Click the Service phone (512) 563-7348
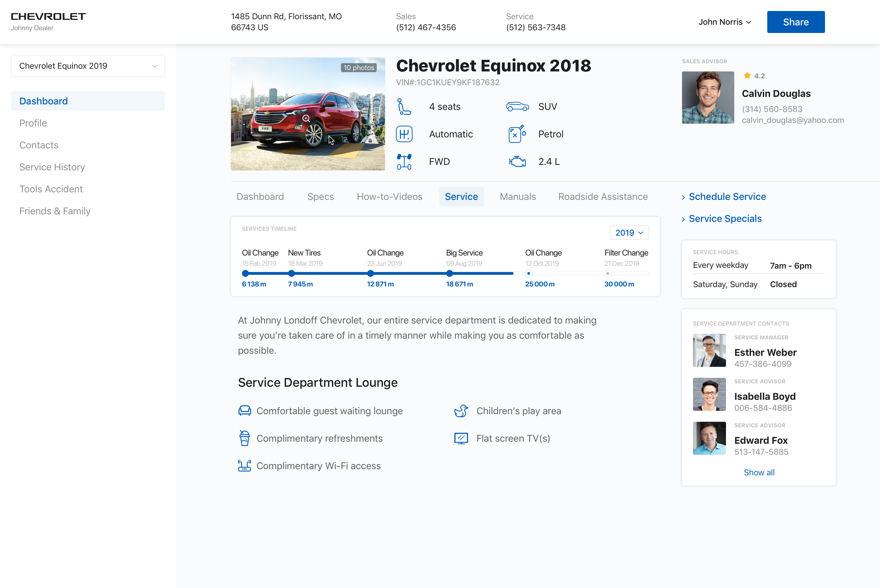This screenshot has width=880, height=588. 536,27
